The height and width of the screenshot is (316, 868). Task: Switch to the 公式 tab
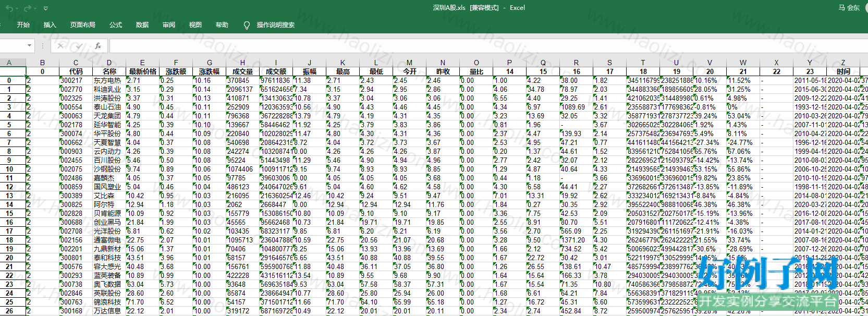pos(116,25)
